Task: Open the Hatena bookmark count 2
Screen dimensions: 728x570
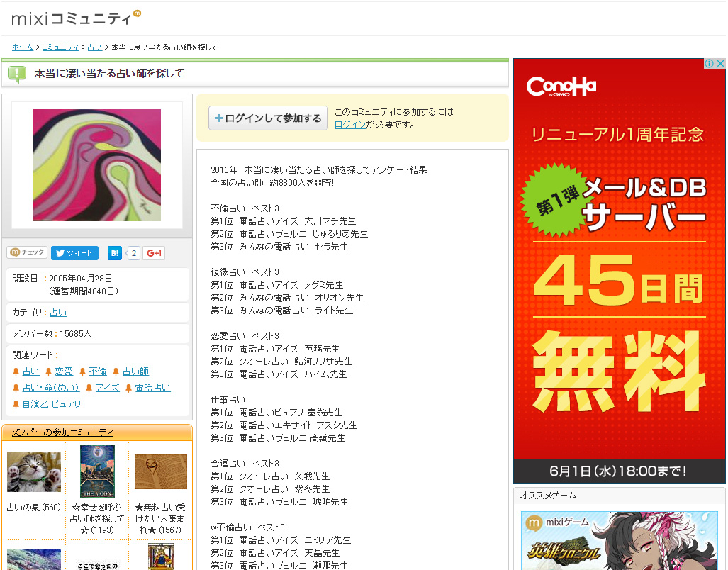Action: tap(134, 253)
